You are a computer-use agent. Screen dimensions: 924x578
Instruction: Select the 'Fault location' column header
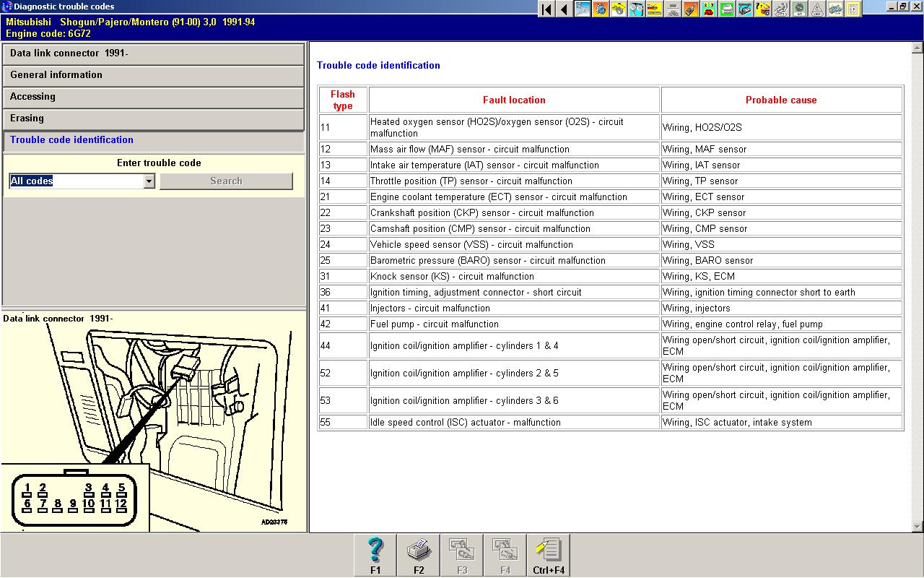pos(514,100)
